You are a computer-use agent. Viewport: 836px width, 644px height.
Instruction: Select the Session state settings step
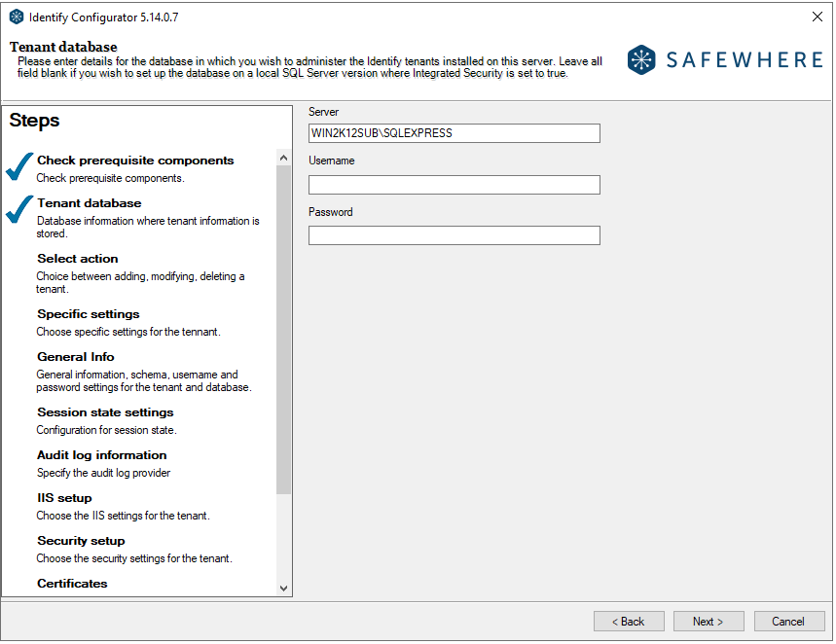[105, 412]
